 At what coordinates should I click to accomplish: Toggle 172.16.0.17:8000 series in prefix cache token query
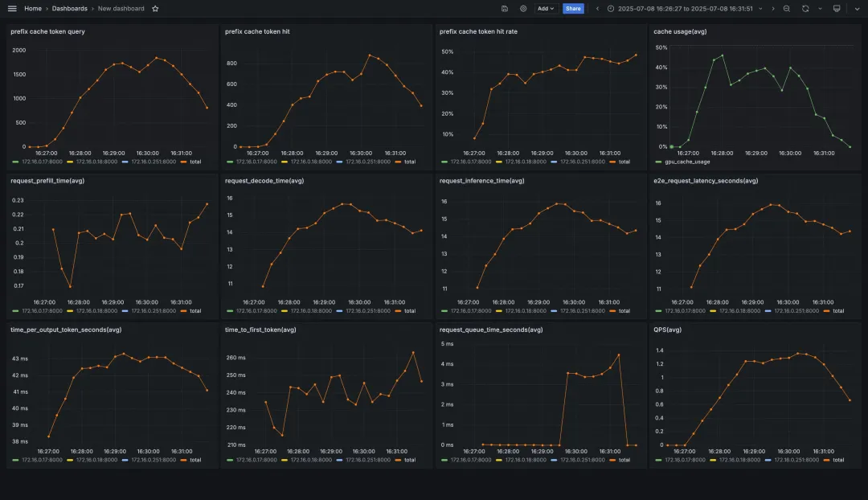(37, 162)
